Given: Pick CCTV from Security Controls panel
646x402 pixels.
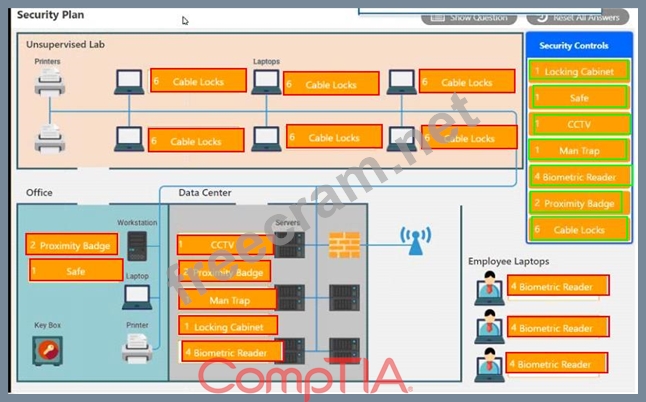Looking at the screenshot, I should (579, 124).
